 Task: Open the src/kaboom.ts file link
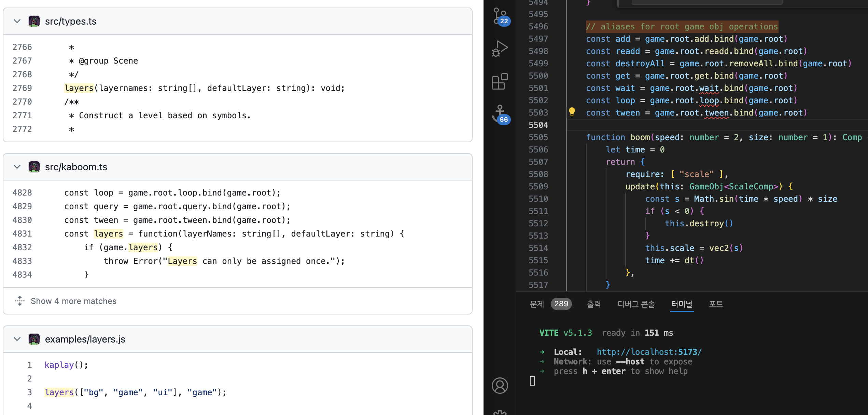tap(76, 167)
